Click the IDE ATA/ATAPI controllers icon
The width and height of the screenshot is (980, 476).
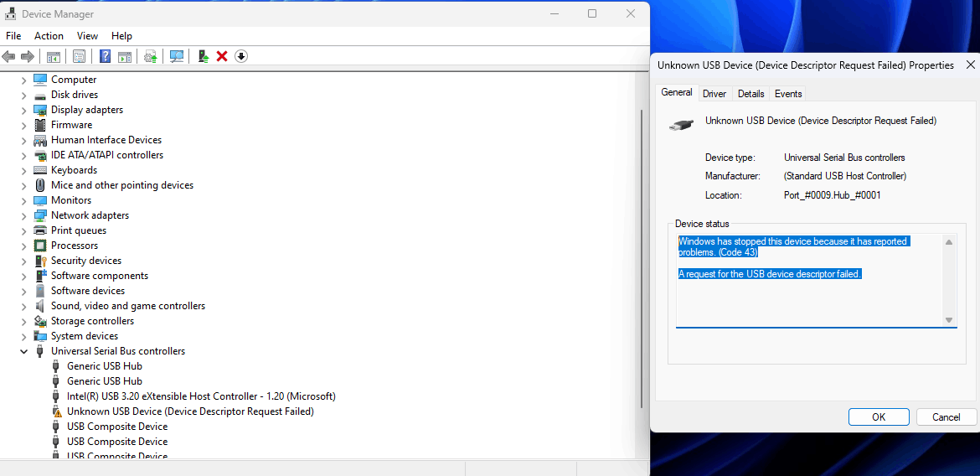coord(40,155)
